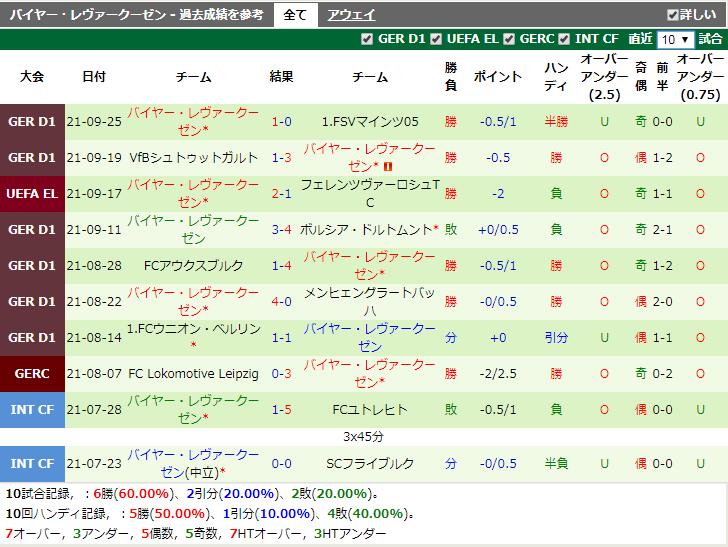Open VfBシュトゥットガルト team link
The height and width of the screenshot is (547, 728).
pyautogui.click(x=193, y=158)
